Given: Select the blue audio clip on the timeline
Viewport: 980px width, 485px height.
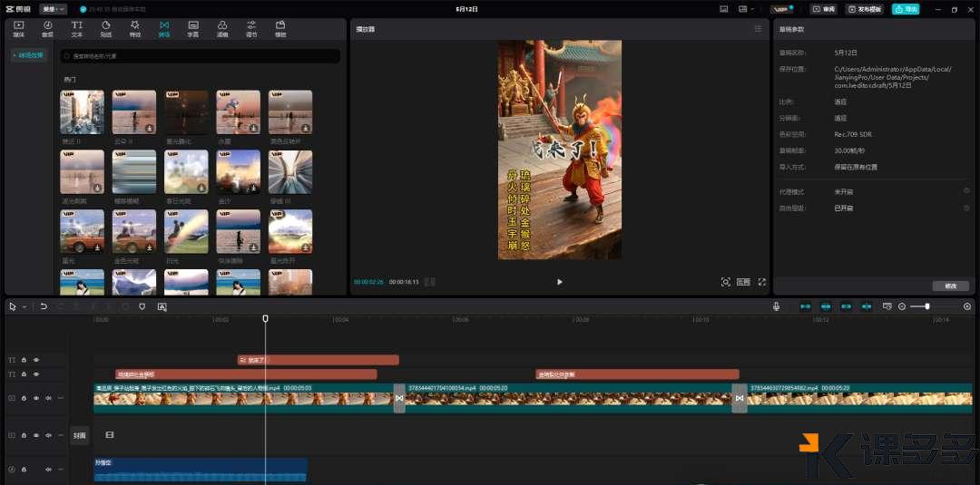Looking at the screenshot, I should click(x=200, y=470).
